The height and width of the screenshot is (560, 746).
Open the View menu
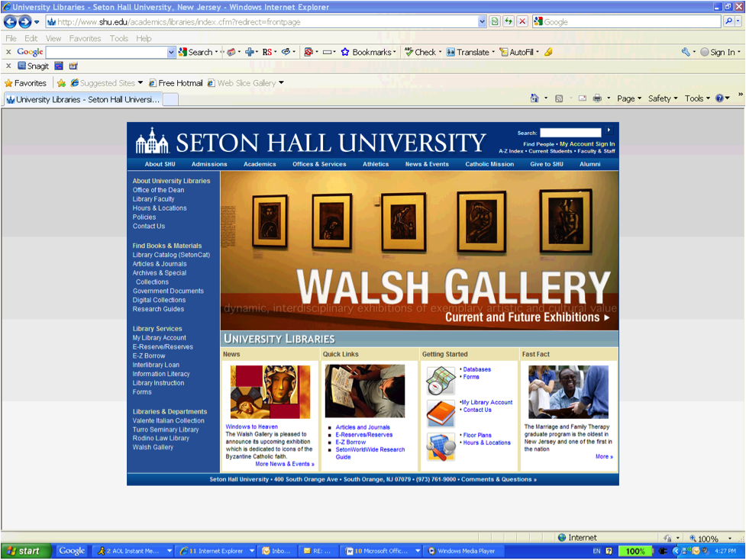pos(53,38)
